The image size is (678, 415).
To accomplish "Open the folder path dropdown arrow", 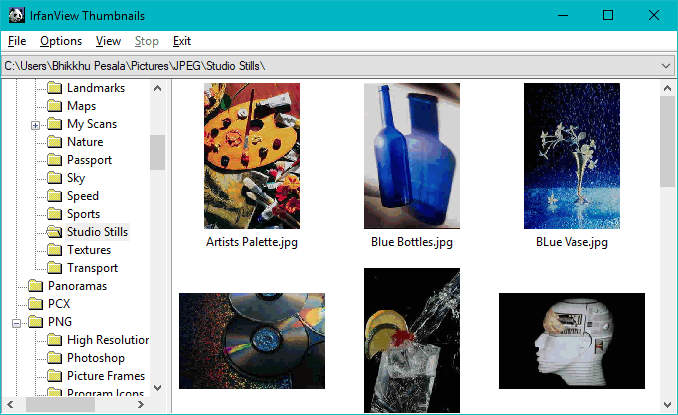I will (666, 66).
